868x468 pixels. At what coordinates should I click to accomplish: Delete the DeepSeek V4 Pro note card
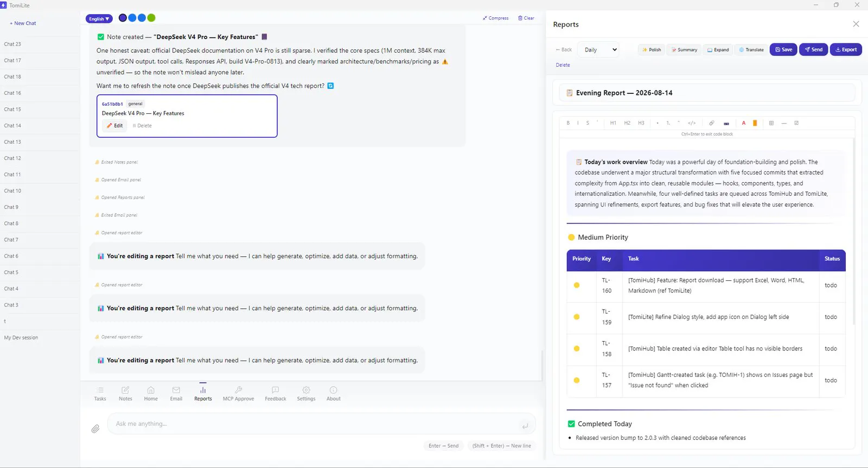pyautogui.click(x=142, y=126)
